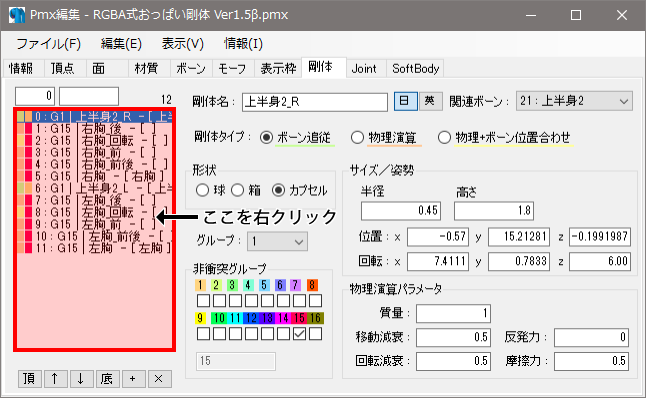Select list row 1: G15 右胸_後
The height and width of the screenshot is (398, 646).
(94, 129)
